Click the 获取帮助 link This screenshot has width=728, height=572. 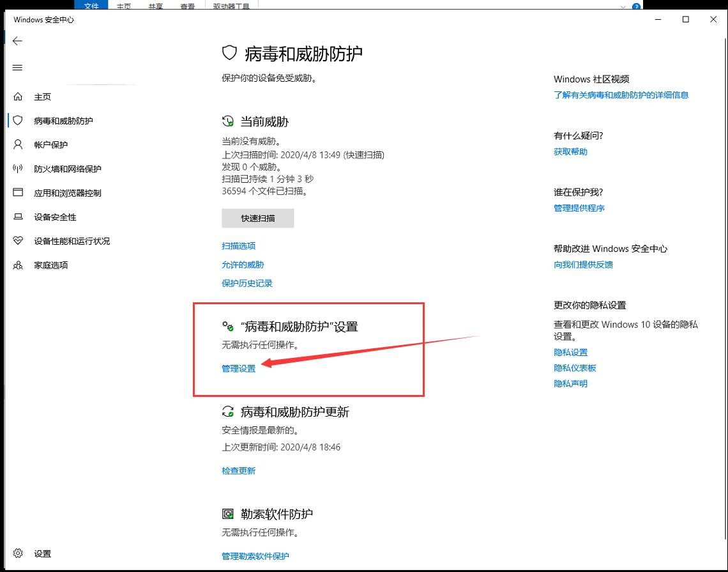[x=571, y=152]
